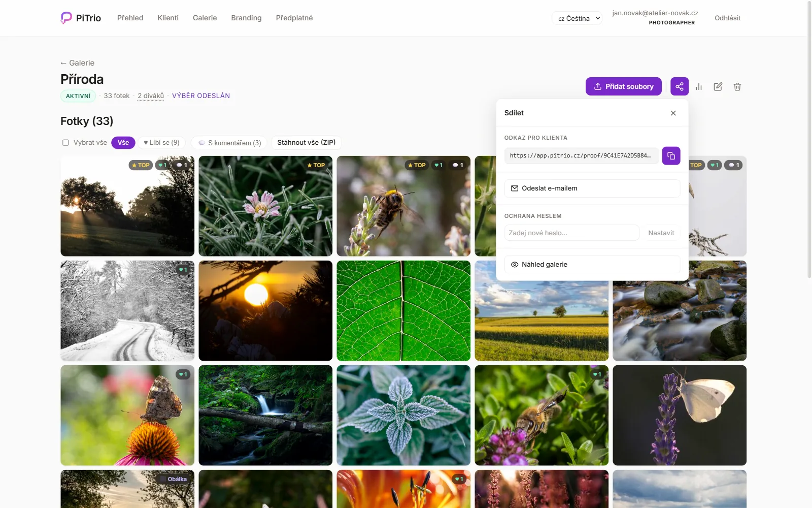Screen dimensions: 812x508
Task: Open the butterfly on coneflower photo
Action: (127, 416)
